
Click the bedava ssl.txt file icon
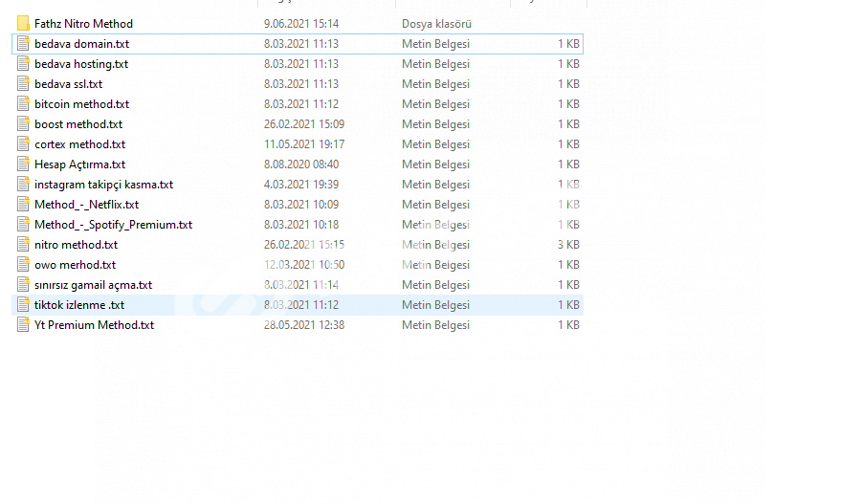tap(23, 84)
